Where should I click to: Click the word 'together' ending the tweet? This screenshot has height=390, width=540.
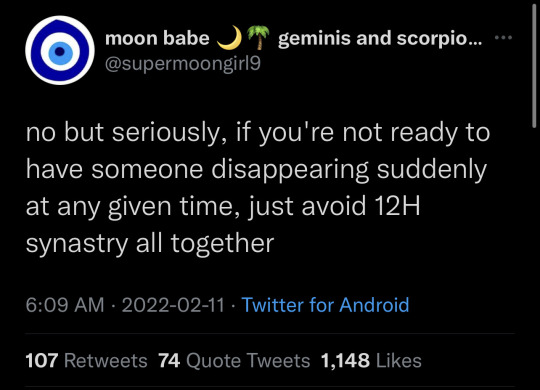pyautogui.click(x=223, y=244)
